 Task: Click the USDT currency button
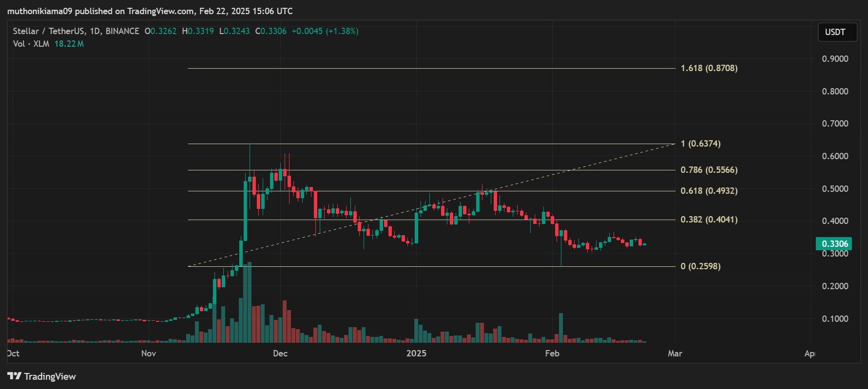coord(837,32)
